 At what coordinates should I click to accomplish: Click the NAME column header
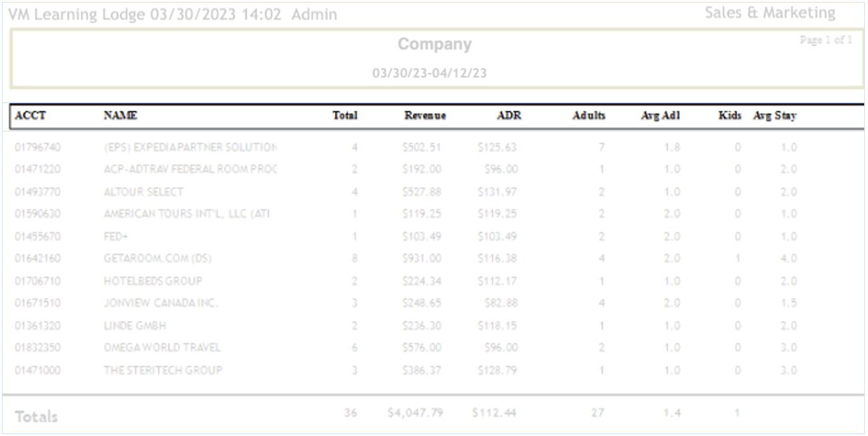tap(121, 116)
